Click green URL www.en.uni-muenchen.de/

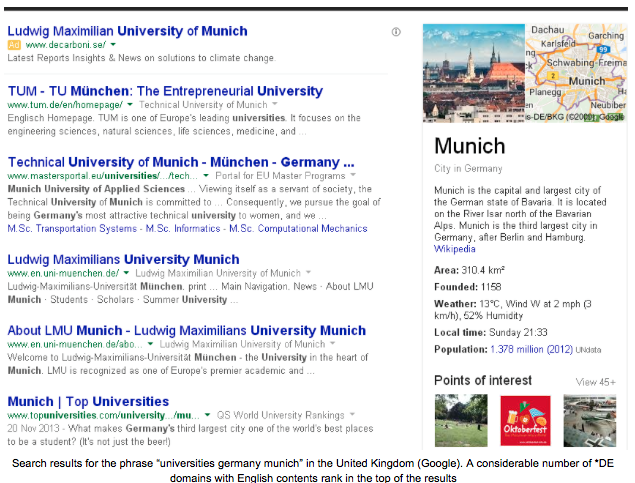tap(63, 273)
